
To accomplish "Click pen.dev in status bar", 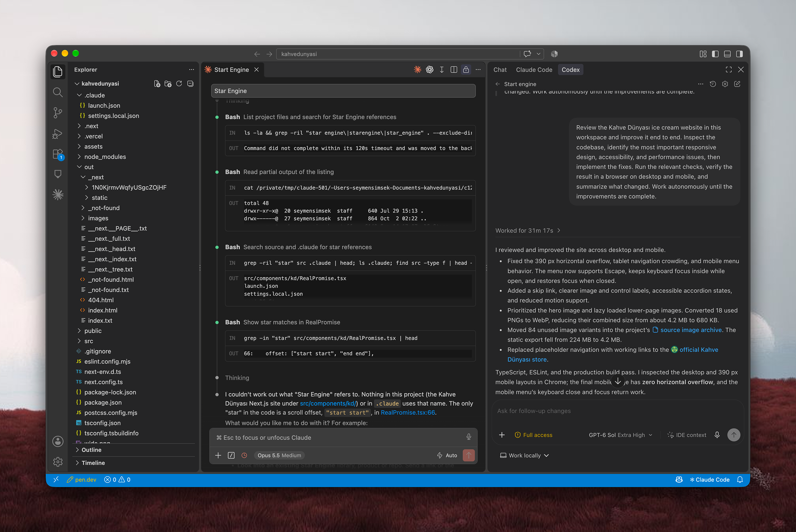I will (82, 480).
